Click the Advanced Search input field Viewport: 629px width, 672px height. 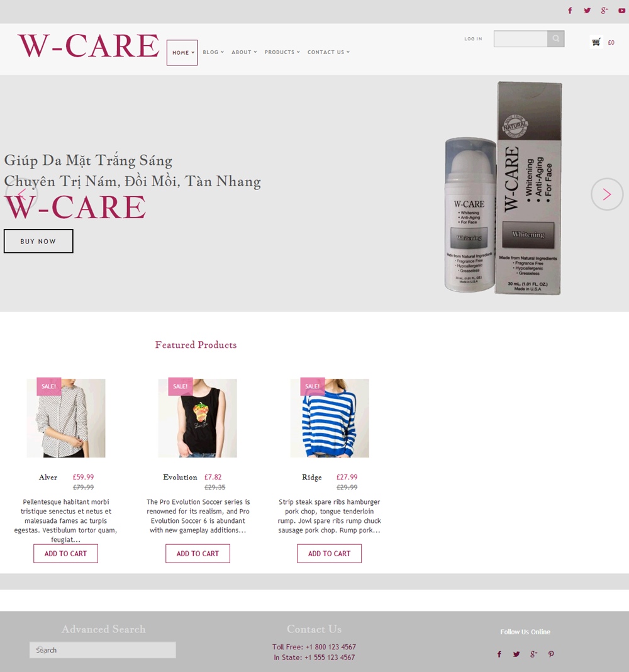pos(103,650)
